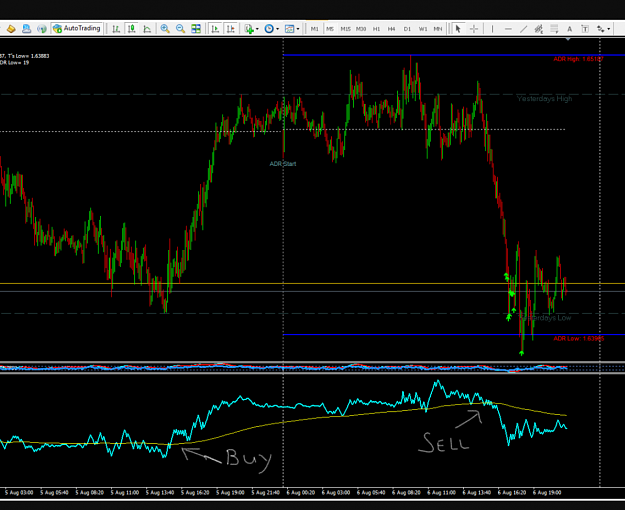Select the text tool marked A
This screenshot has height=510, width=625.
point(569,29)
